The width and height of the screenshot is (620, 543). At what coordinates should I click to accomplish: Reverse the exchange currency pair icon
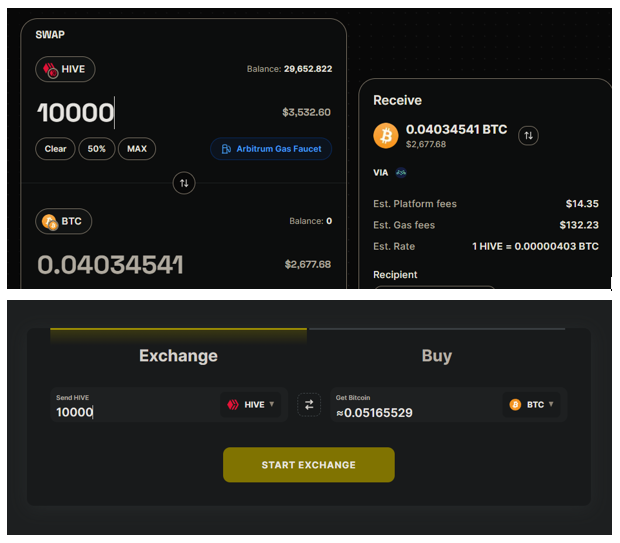(309, 405)
